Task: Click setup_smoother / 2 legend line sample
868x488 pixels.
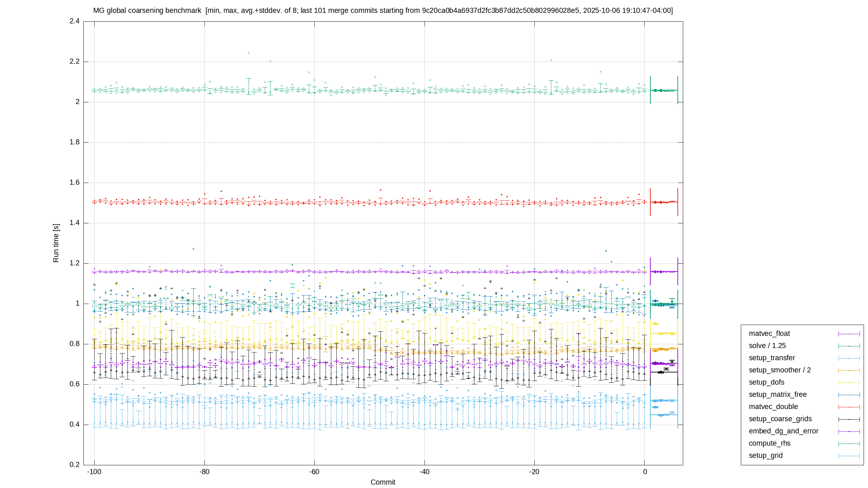Action: 849,370
